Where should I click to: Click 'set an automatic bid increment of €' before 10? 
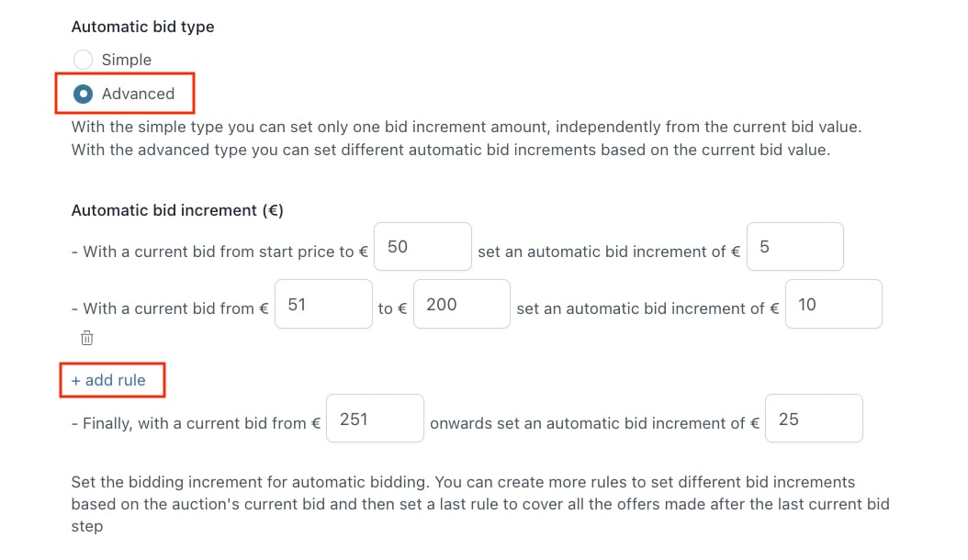(647, 308)
